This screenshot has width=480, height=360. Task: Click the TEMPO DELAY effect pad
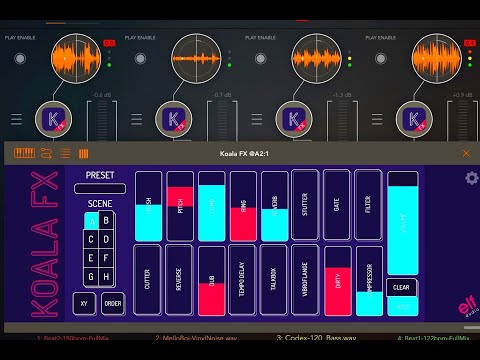[x=242, y=279]
